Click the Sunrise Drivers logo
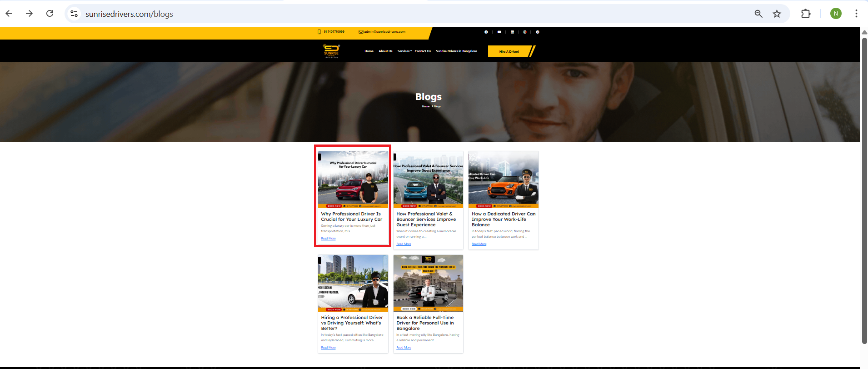 tap(331, 51)
